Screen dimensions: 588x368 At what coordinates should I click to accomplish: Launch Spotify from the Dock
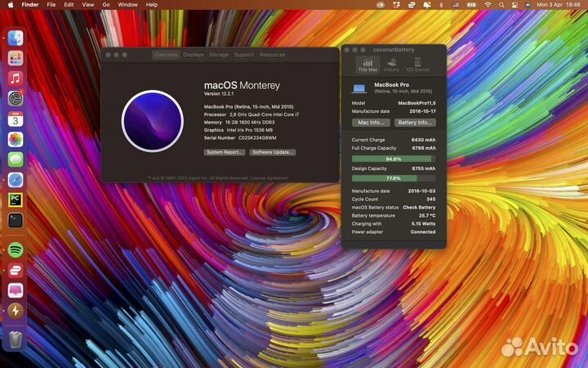tap(16, 249)
